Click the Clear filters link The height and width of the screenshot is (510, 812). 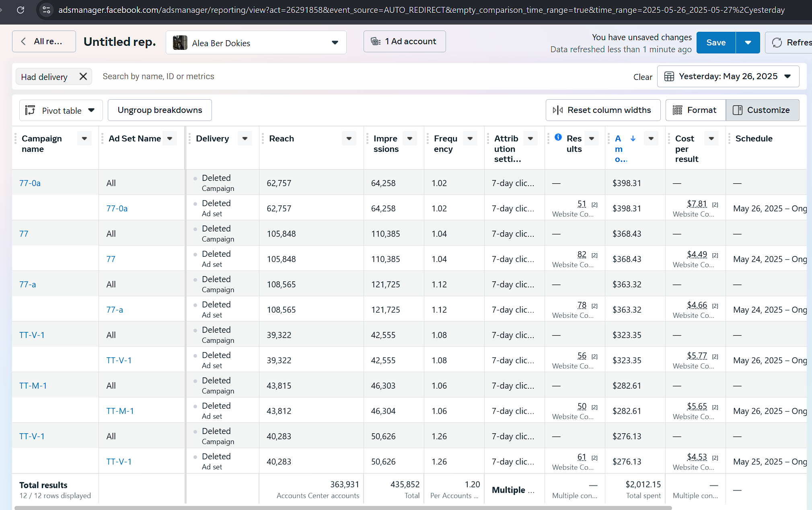click(x=642, y=77)
